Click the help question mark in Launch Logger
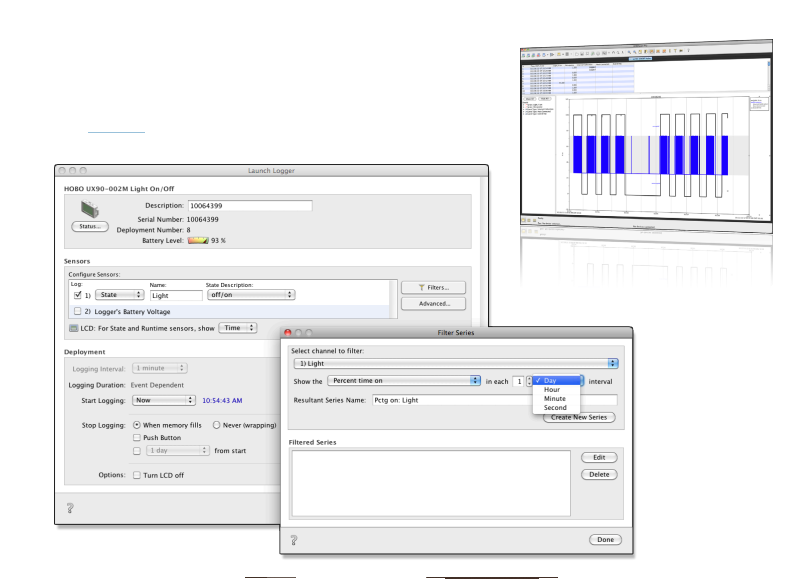 click(x=70, y=508)
